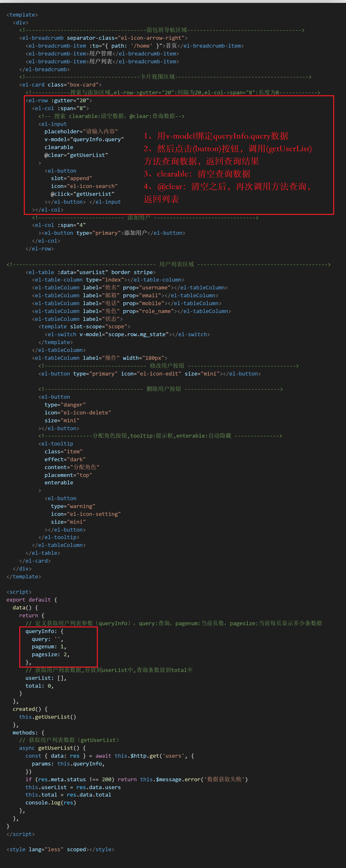Click the type="danger" attribute line

pos(65,405)
